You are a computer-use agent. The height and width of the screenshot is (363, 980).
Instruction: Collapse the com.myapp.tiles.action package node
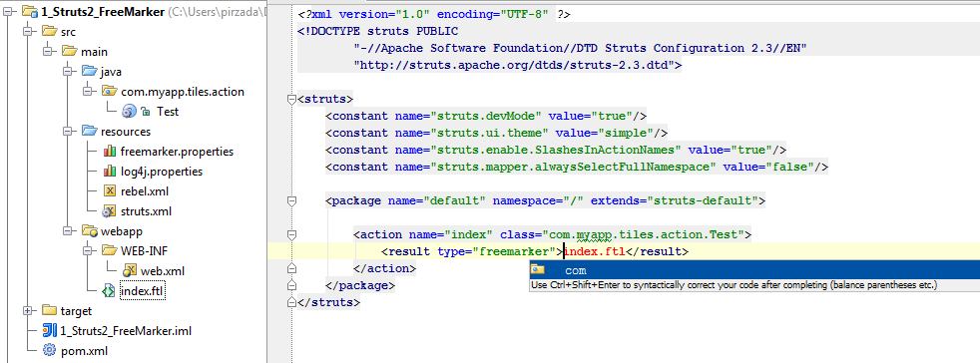(x=88, y=91)
